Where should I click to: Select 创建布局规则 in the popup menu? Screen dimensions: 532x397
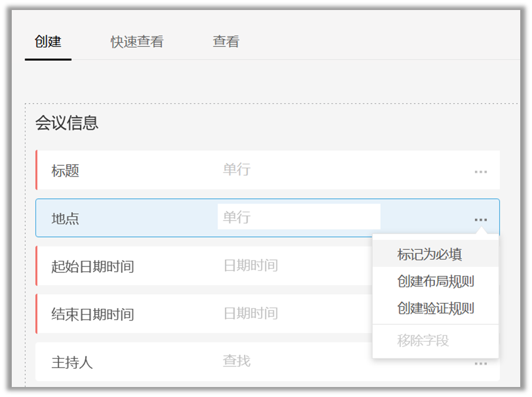pos(435,281)
